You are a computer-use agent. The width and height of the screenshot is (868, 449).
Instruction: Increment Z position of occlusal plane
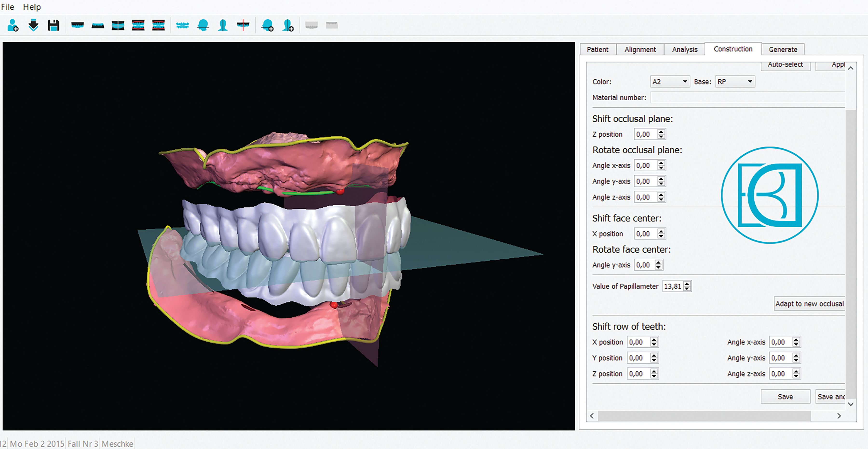(x=661, y=132)
